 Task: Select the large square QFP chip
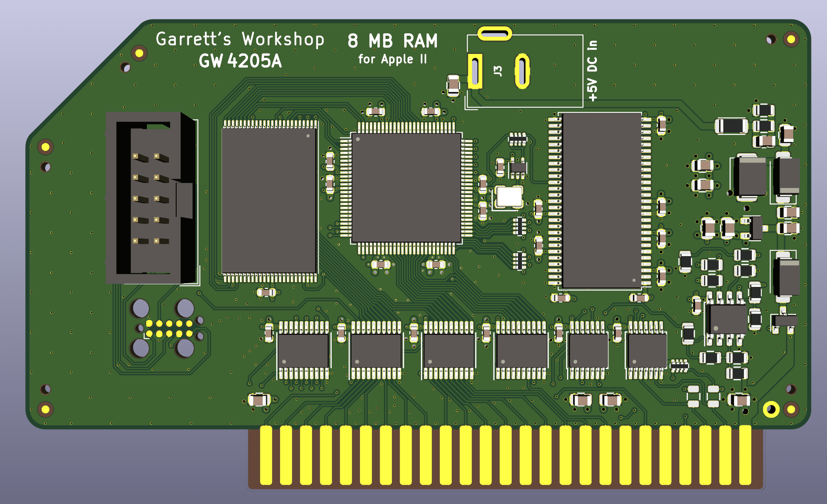406,188
